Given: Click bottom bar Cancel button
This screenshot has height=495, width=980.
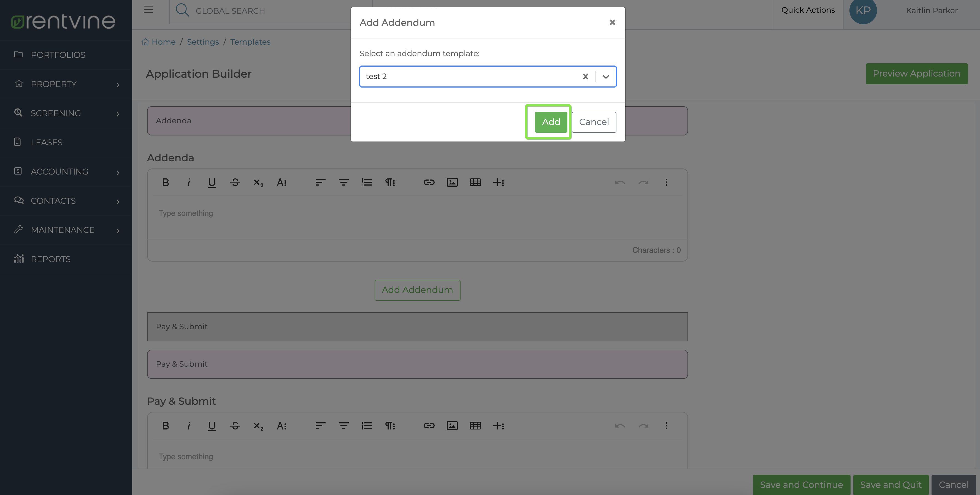Looking at the screenshot, I should pyautogui.click(x=953, y=485).
